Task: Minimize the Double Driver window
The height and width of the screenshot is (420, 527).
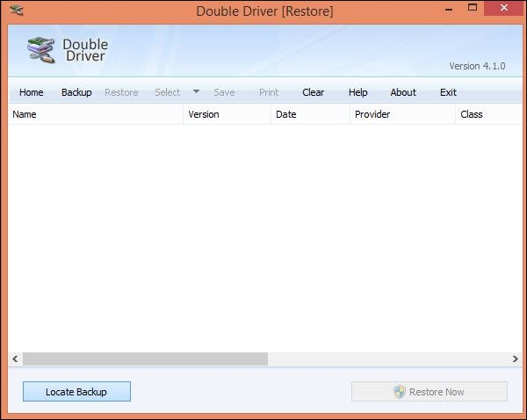Action: (x=449, y=9)
